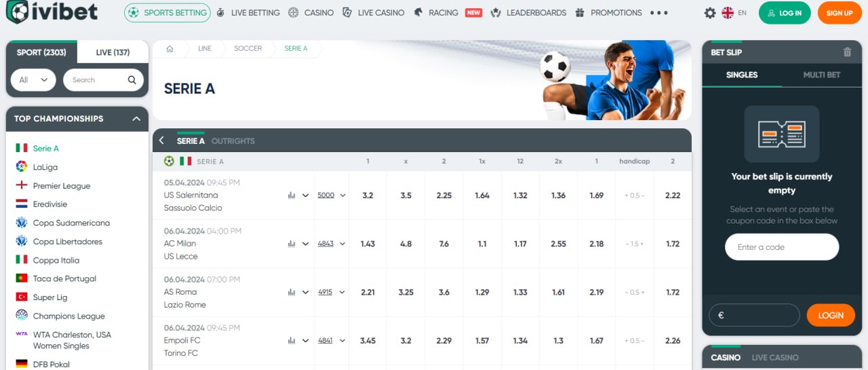Click the Copa Sudamericana icon
This screenshot has height=370, width=868.
click(x=22, y=223)
